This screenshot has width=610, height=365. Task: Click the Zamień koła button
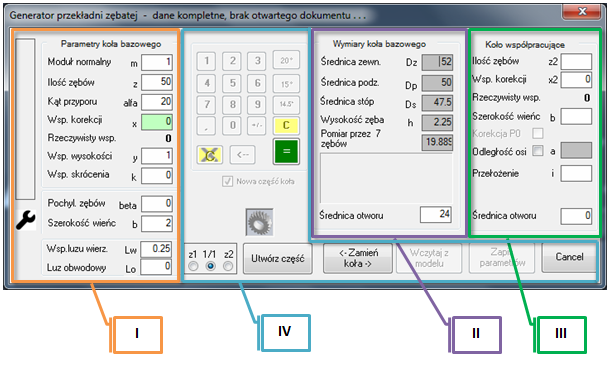(358, 258)
